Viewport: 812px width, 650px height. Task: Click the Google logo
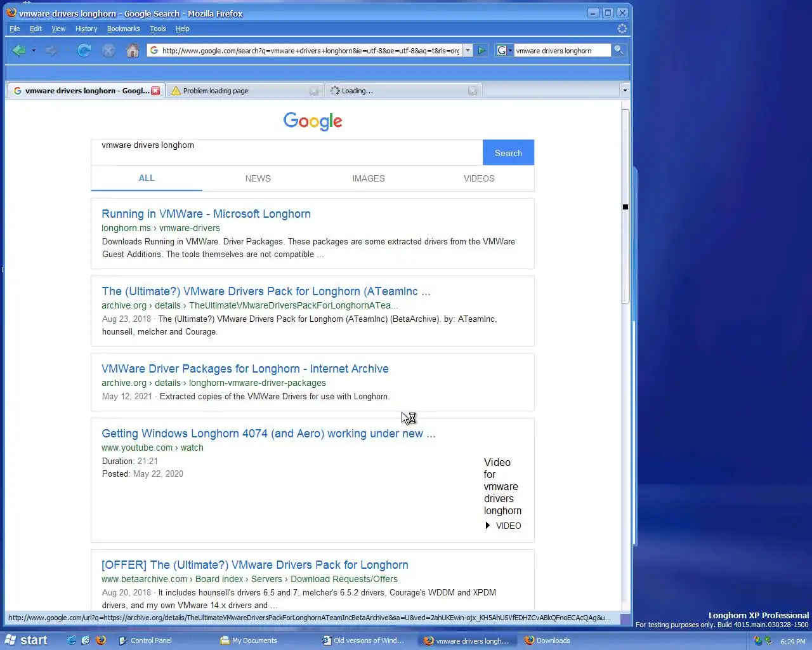pyautogui.click(x=313, y=121)
